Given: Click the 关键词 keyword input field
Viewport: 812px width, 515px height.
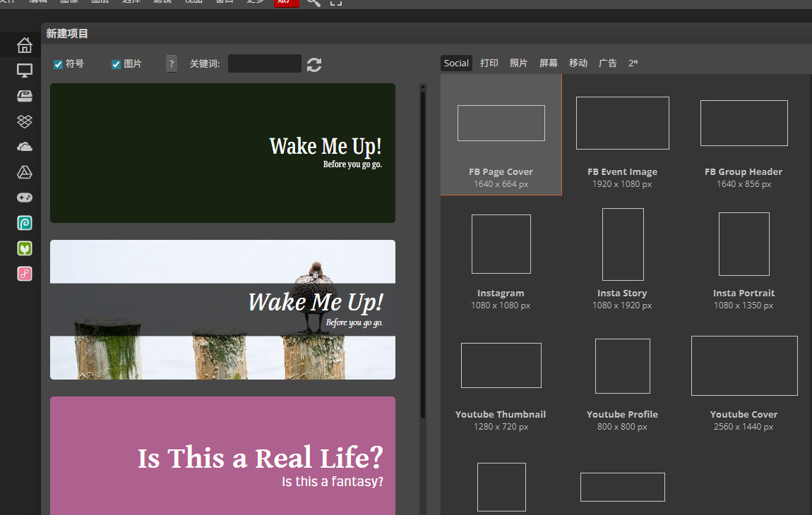Looking at the screenshot, I should click(265, 64).
